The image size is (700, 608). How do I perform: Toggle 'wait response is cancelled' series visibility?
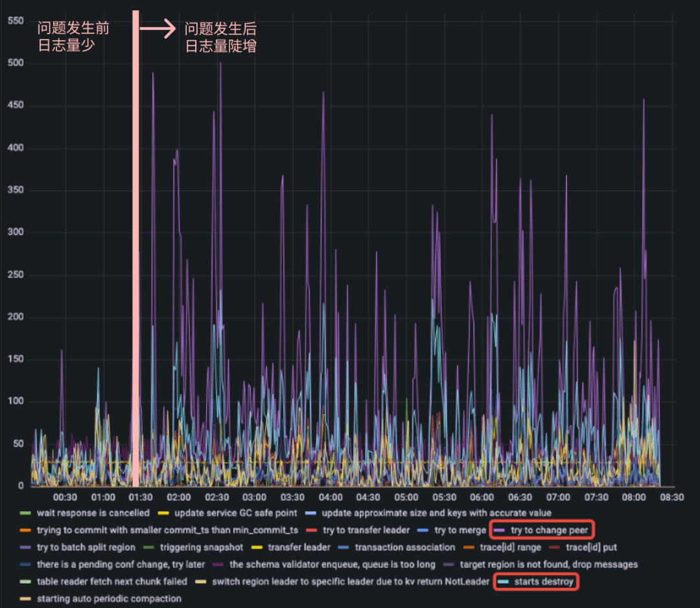coord(93,513)
